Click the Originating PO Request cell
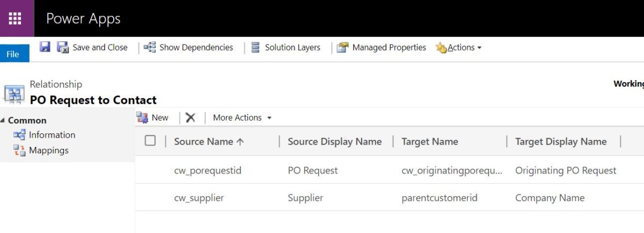644x233 pixels. pos(566,170)
